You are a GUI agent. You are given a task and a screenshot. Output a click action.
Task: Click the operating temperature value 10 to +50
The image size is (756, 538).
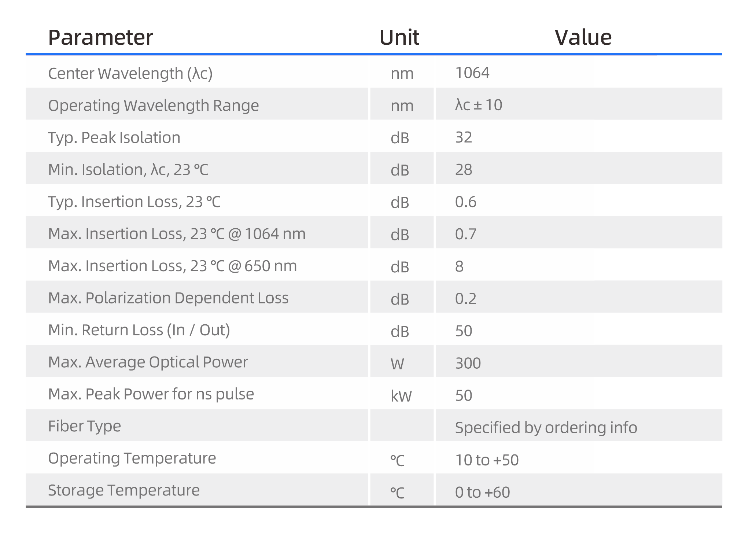[x=487, y=460]
